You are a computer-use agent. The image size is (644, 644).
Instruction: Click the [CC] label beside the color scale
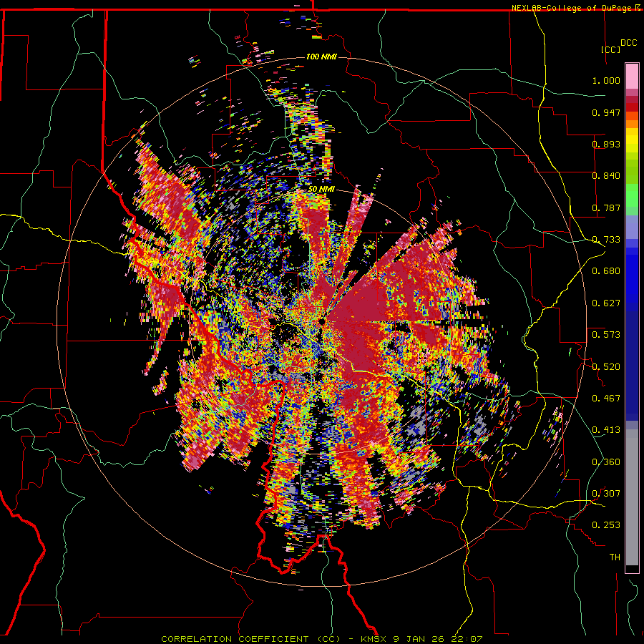click(x=610, y=49)
